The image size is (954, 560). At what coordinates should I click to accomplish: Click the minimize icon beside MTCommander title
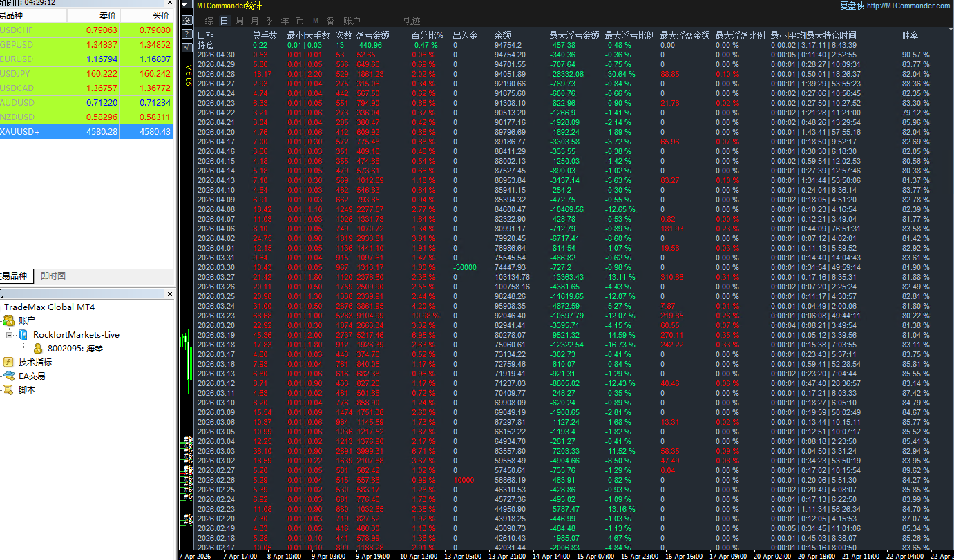coord(187,5)
